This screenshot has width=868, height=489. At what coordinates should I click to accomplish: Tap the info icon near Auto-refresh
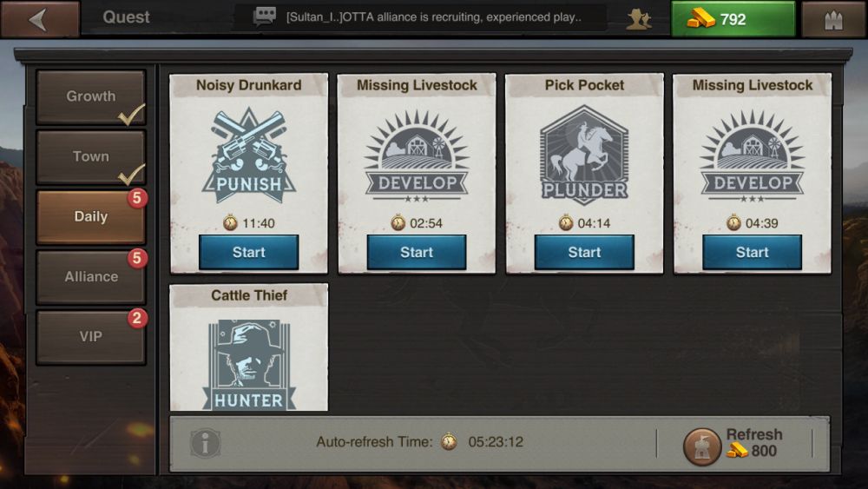pyautogui.click(x=206, y=443)
